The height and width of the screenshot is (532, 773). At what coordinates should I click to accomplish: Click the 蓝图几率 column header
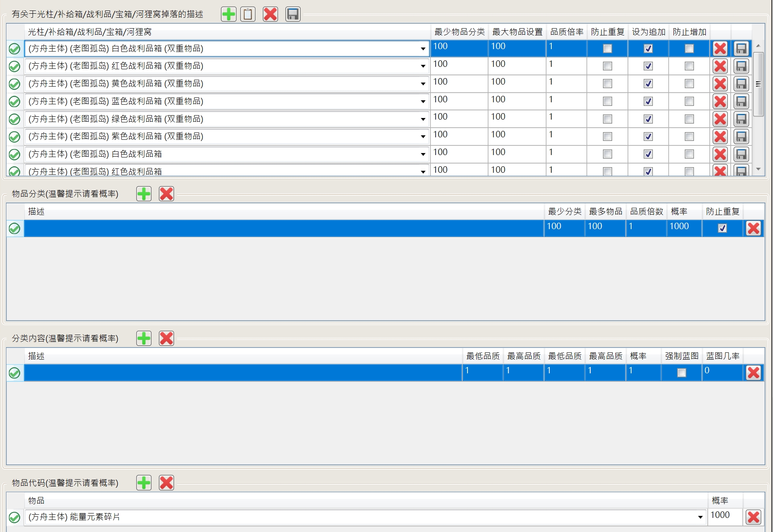click(x=723, y=356)
